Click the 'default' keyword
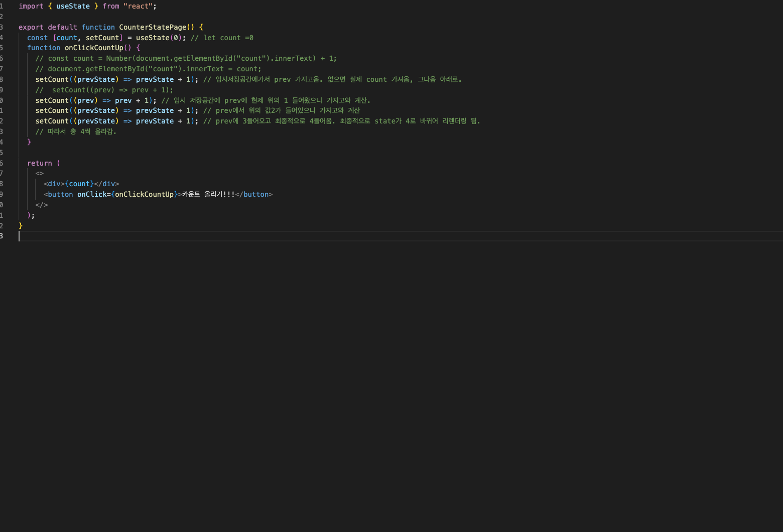Image resolution: width=783 pixels, height=532 pixels. 63,27
